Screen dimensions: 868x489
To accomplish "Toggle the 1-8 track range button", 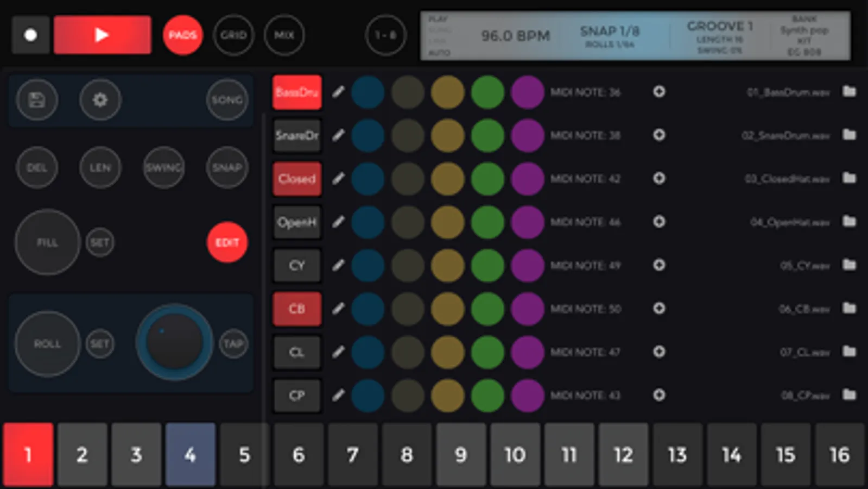I will coord(385,35).
